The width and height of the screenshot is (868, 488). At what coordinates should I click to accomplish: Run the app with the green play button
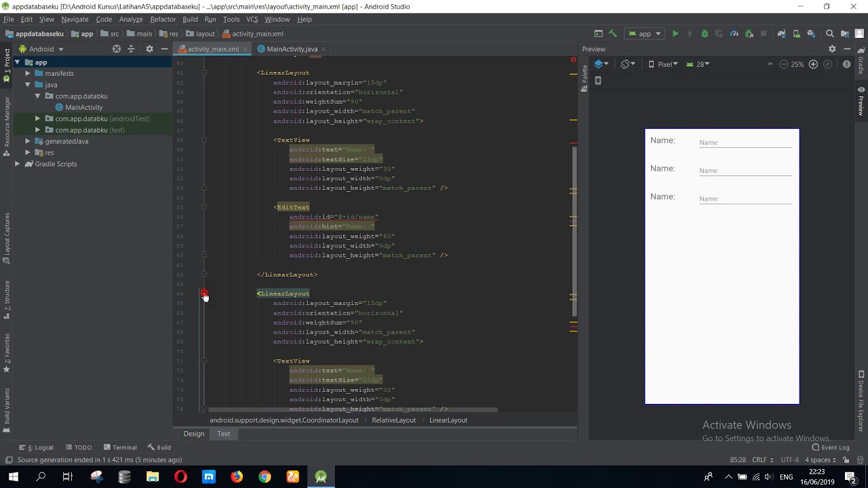tap(675, 33)
